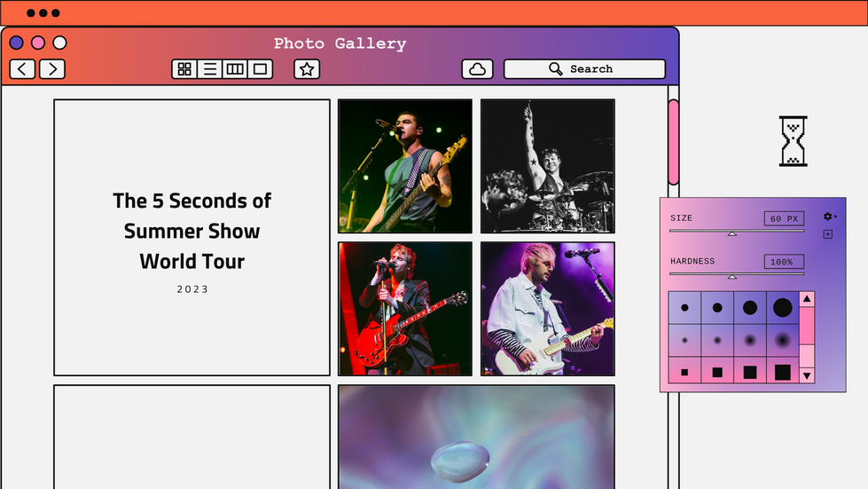The height and width of the screenshot is (489, 868).
Task: Select the single image view icon
Action: coord(260,69)
